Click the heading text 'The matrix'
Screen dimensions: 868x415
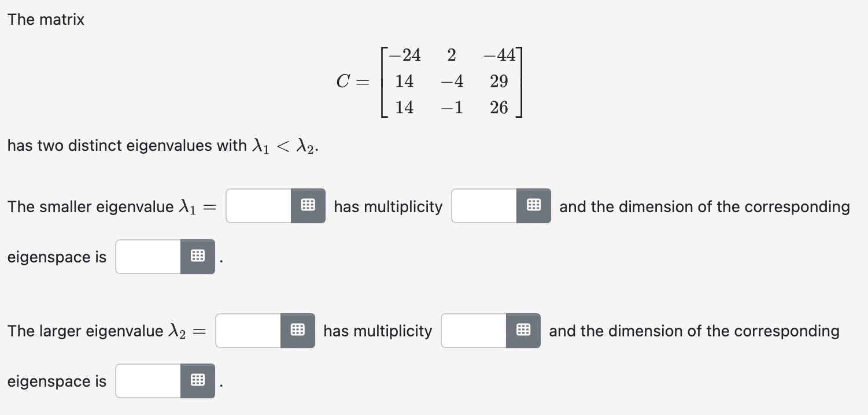(x=45, y=19)
